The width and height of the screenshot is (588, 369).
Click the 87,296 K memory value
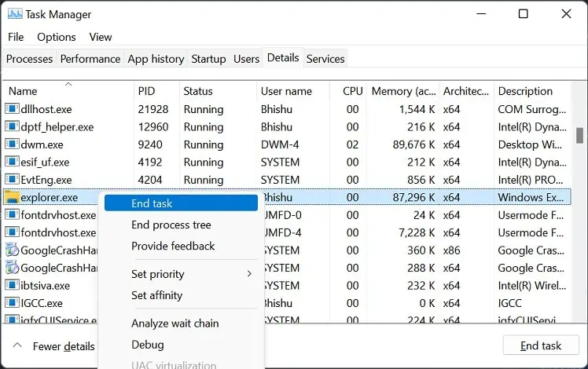(x=413, y=197)
